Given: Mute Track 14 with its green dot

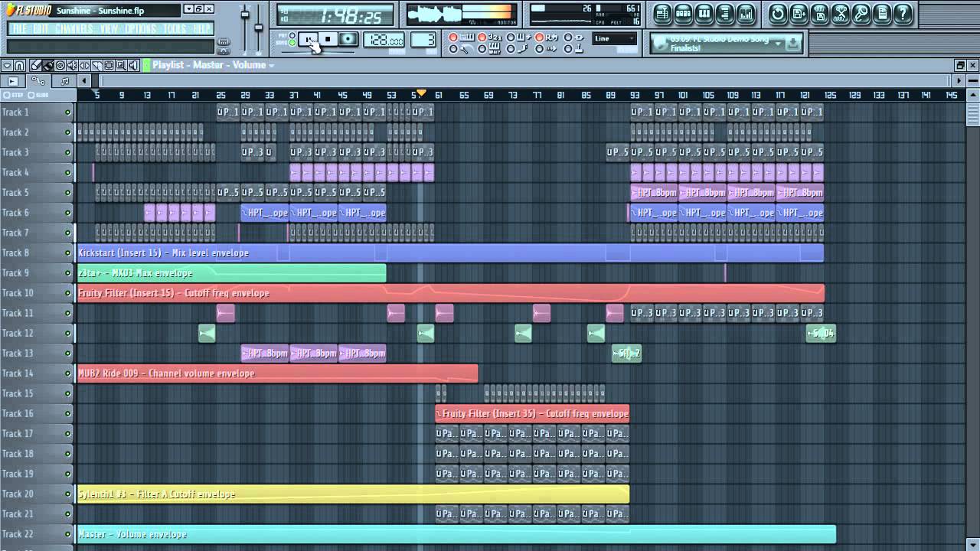Looking at the screenshot, I should [x=67, y=373].
